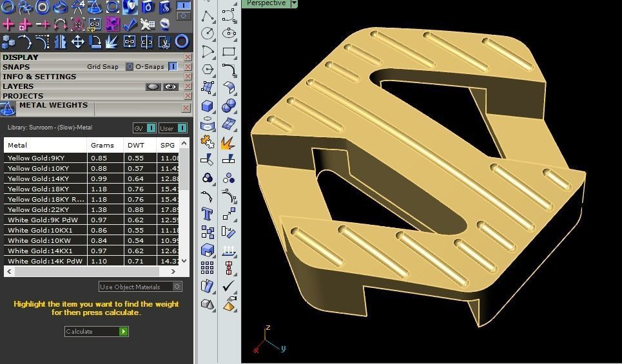Toggle the O-Snaps switch

pos(173,66)
